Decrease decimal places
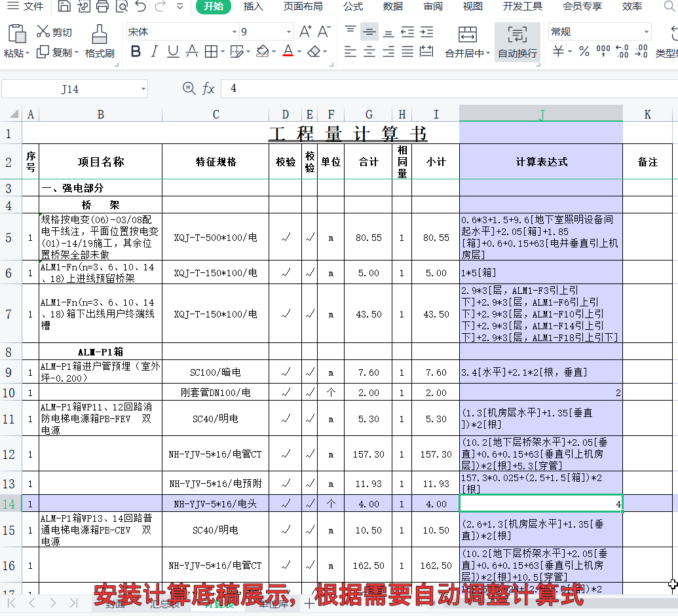This screenshot has width=678, height=616. (641, 52)
